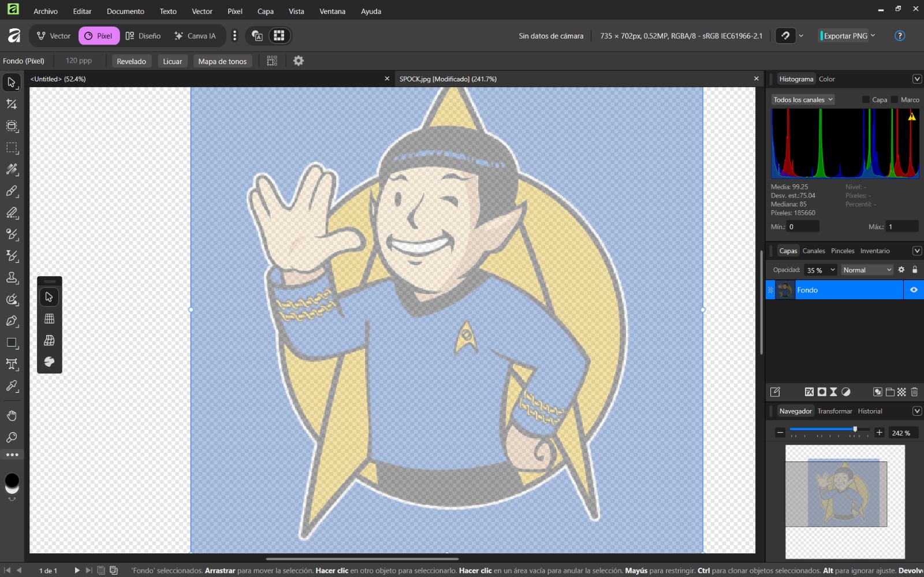
Task: Activate the Clone Stamp tool
Action: coord(11,278)
